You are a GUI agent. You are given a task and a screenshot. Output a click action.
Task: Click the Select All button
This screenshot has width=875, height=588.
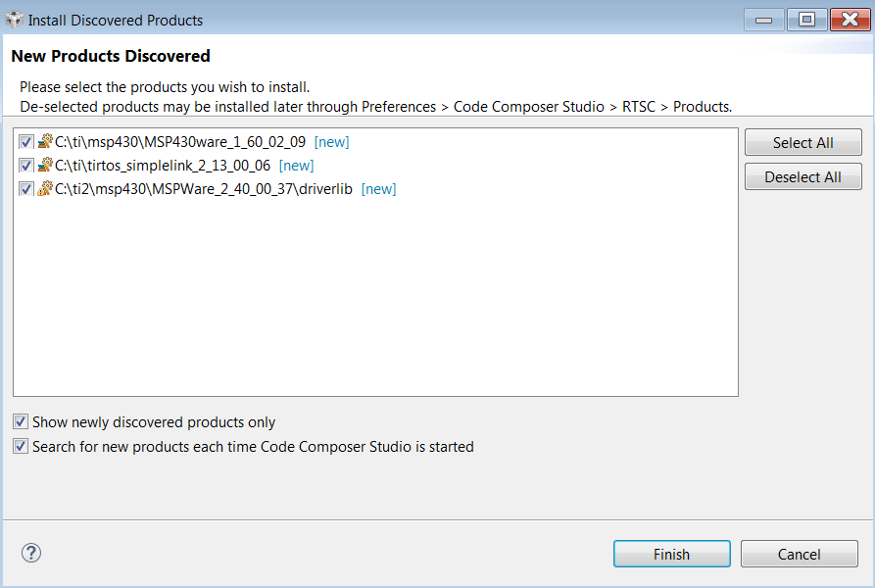point(803,143)
